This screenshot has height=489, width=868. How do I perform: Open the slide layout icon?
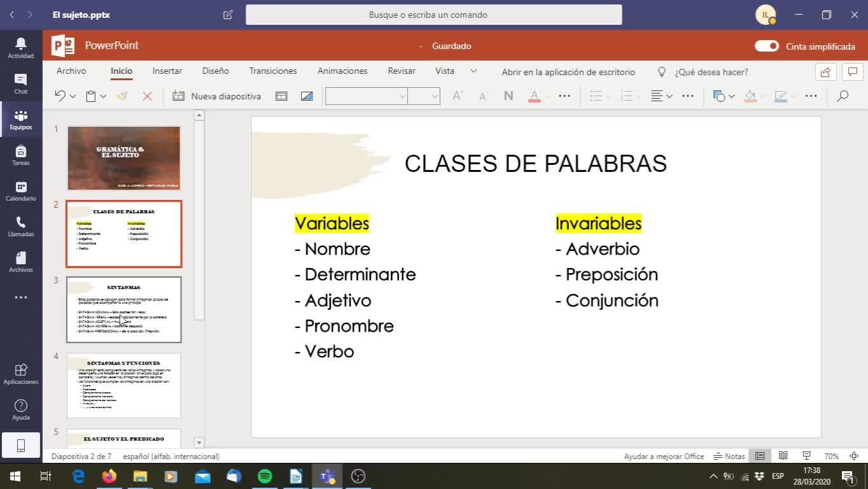(x=281, y=96)
